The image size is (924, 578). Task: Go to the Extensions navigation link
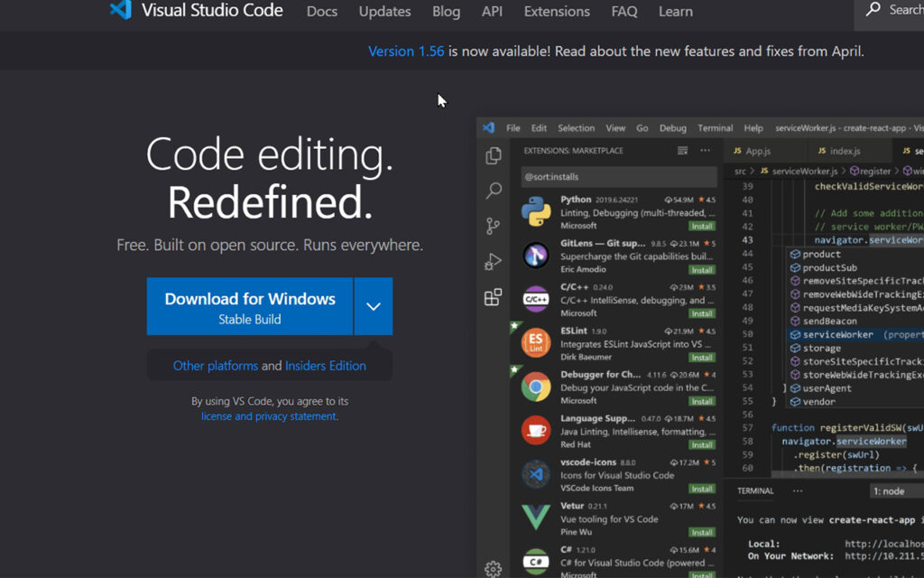557,12
